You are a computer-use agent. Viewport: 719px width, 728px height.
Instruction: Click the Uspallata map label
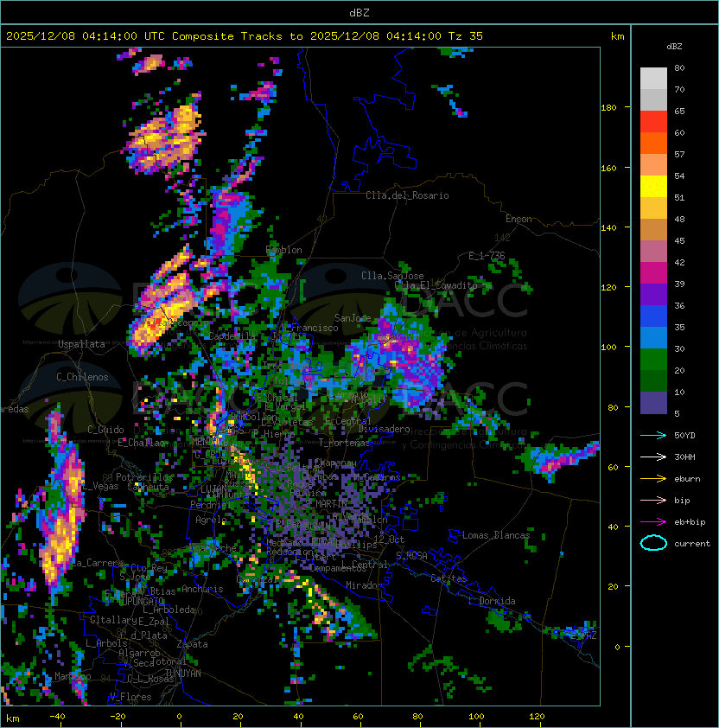click(x=81, y=344)
